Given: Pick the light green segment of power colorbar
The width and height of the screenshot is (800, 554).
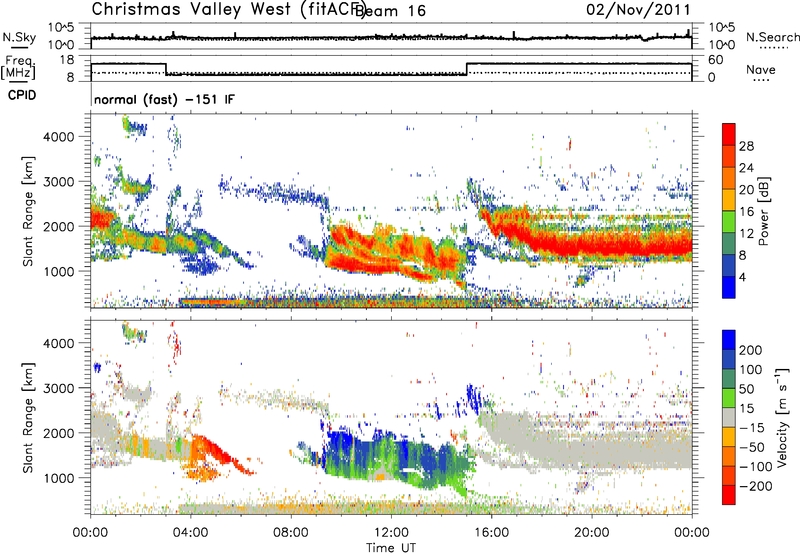Looking at the screenshot, I should pyautogui.click(x=729, y=221).
